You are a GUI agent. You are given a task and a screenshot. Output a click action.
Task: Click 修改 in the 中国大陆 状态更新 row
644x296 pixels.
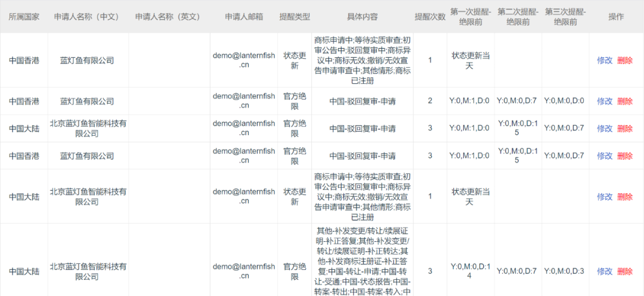(605, 197)
